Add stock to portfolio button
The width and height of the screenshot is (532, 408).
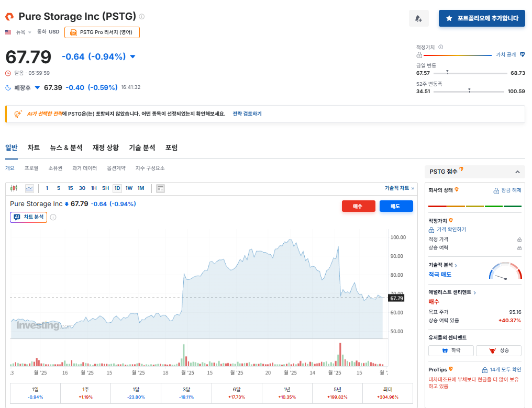[x=482, y=18]
